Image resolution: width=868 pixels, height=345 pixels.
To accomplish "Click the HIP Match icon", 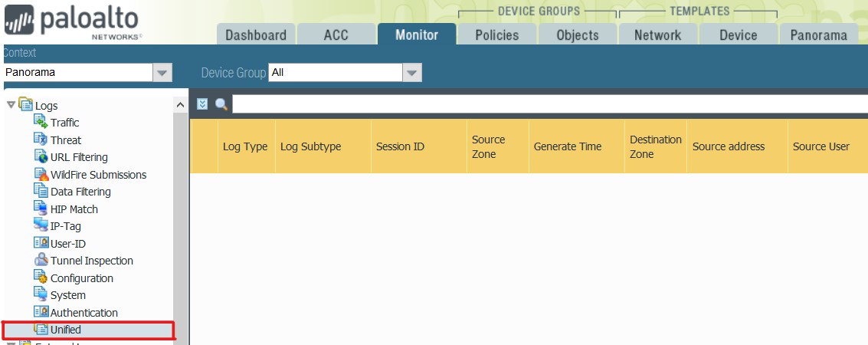I will (x=41, y=209).
